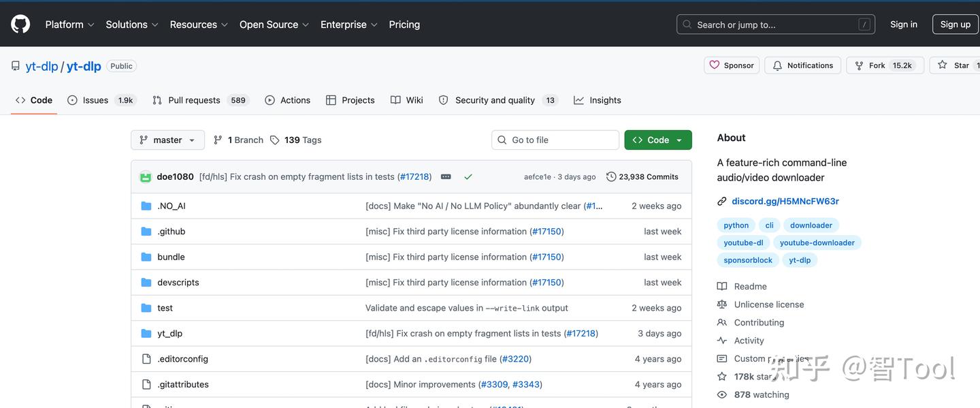This screenshot has height=408, width=980.
Task: Open commit aefce1e hash link
Action: click(538, 177)
